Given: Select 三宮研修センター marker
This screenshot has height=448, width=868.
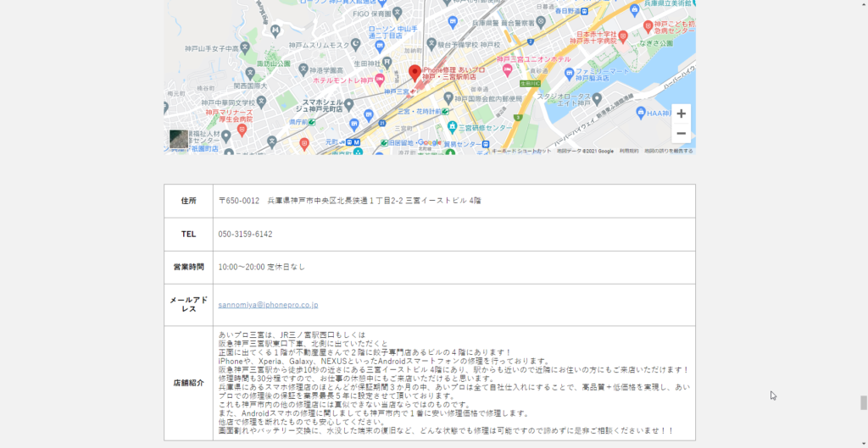Looking at the screenshot, I should (453, 127).
